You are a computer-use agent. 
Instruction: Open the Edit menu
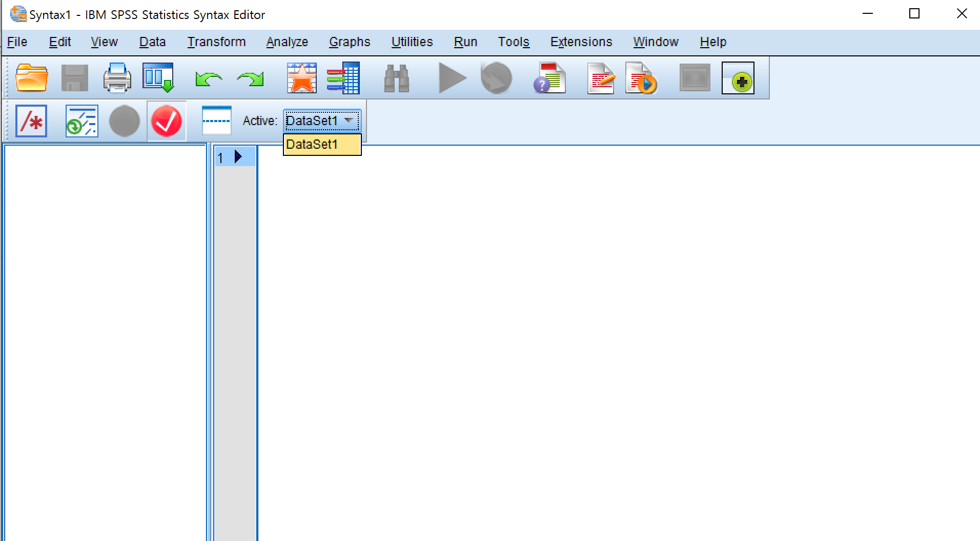(x=60, y=42)
